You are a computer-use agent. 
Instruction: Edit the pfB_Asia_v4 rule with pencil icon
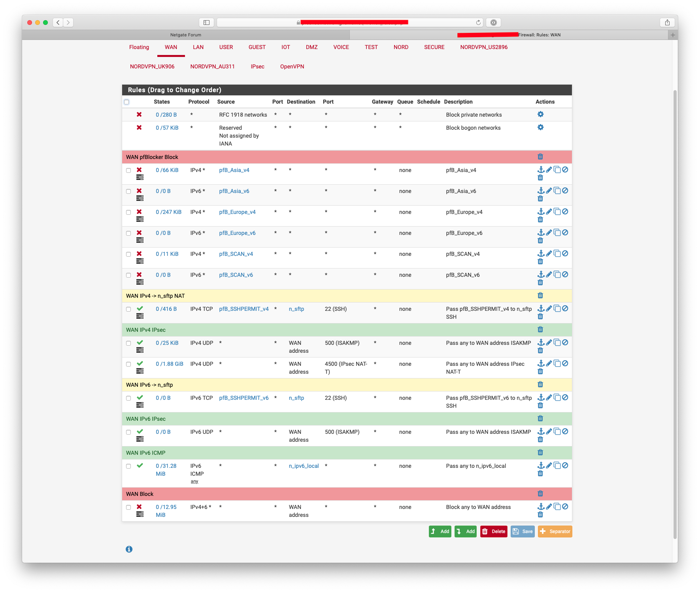point(549,170)
